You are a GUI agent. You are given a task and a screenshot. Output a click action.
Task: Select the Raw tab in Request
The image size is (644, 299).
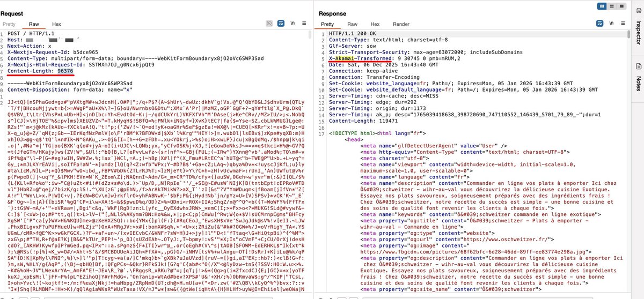[34, 25]
